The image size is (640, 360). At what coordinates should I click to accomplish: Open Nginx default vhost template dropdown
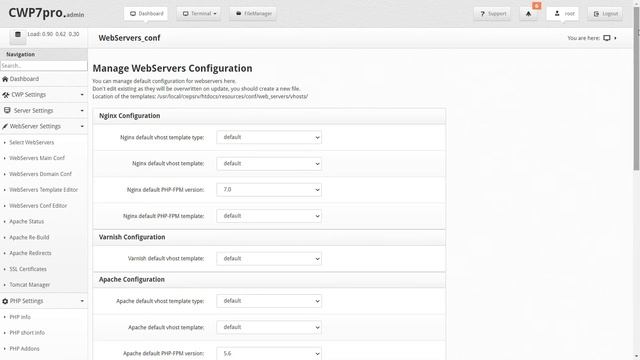(x=269, y=164)
